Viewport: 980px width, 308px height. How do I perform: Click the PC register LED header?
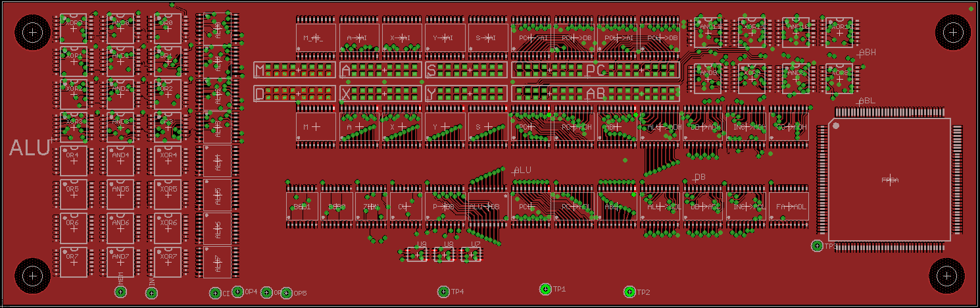point(595,69)
